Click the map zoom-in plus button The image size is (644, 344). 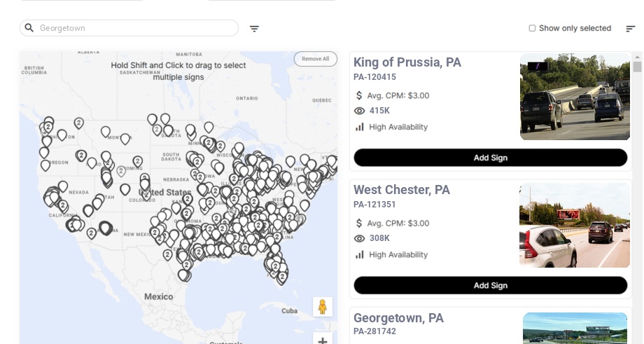click(x=323, y=340)
